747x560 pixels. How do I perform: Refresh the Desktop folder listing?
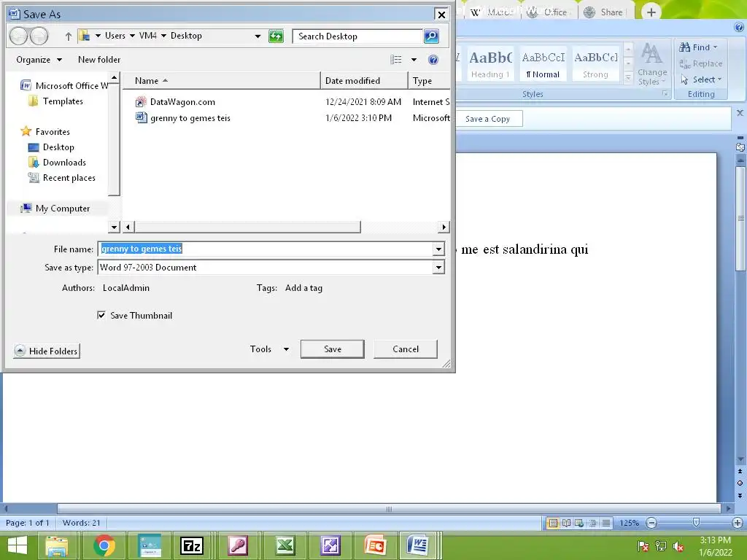point(276,36)
